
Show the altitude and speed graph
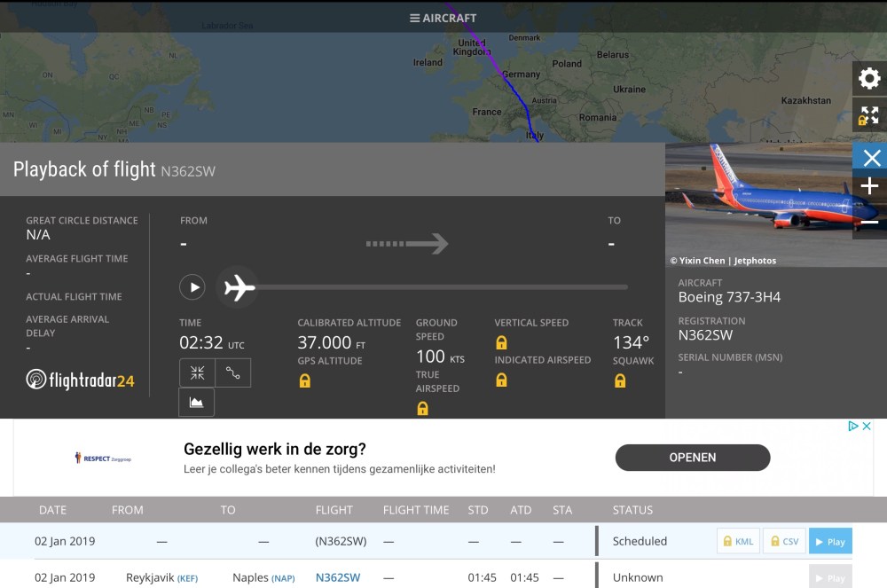click(x=197, y=403)
